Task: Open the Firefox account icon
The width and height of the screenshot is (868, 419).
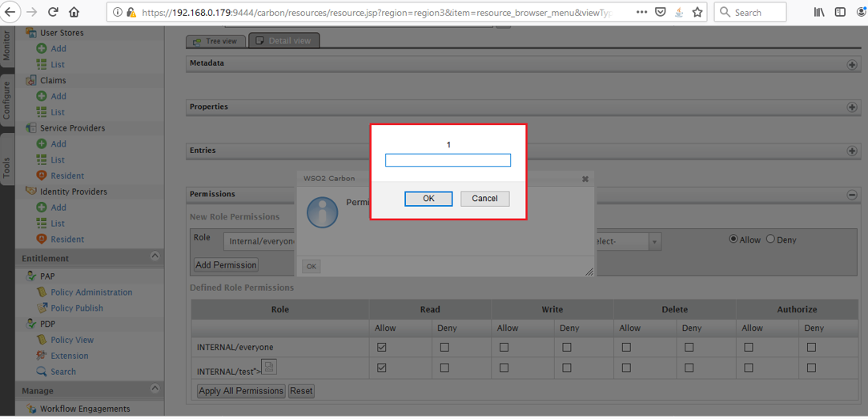Action: (x=862, y=12)
